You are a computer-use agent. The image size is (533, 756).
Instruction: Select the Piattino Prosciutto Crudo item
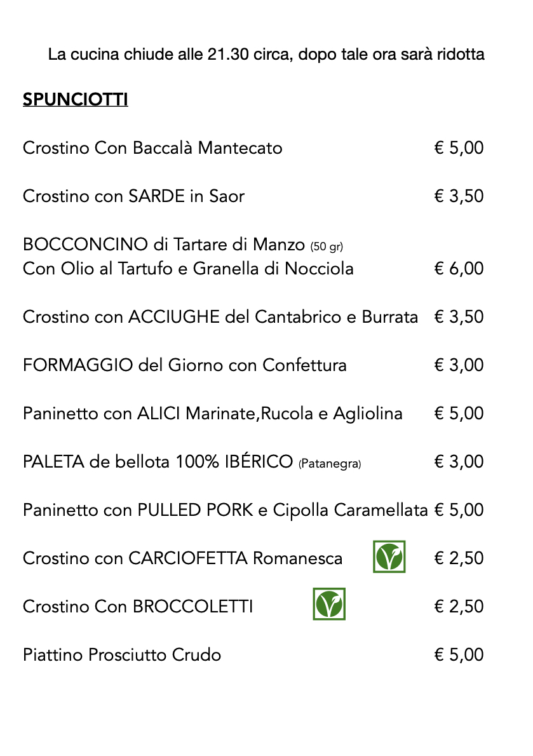point(122,655)
